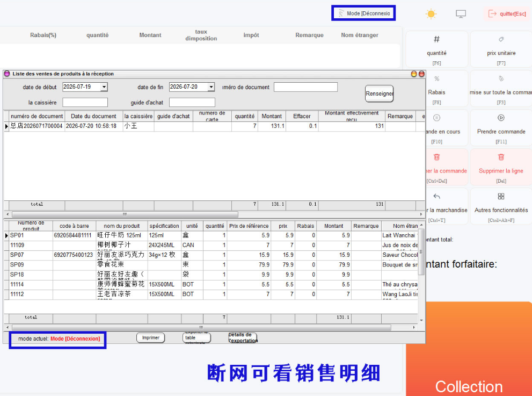This screenshot has height=396, width=532.
Task: Click the mise sur toute la commande icon
Action: pyautogui.click(x=501, y=79)
